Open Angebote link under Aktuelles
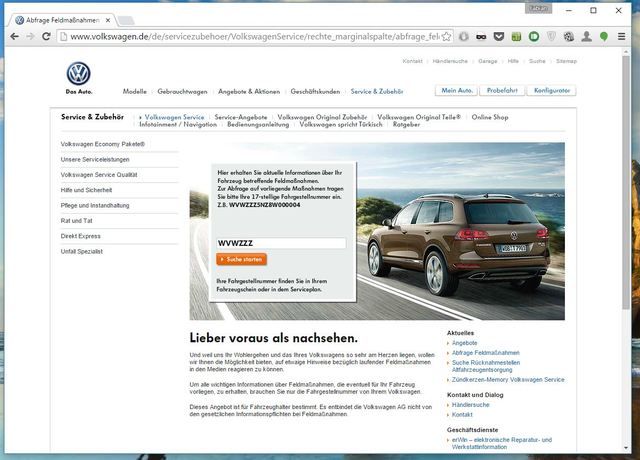 [x=464, y=343]
